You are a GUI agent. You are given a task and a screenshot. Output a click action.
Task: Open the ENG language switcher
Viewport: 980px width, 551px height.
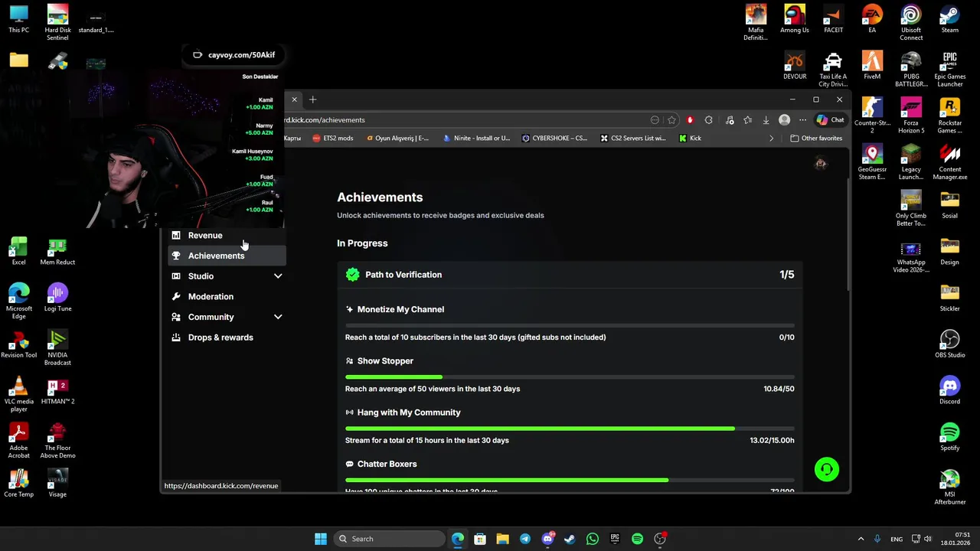click(897, 539)
